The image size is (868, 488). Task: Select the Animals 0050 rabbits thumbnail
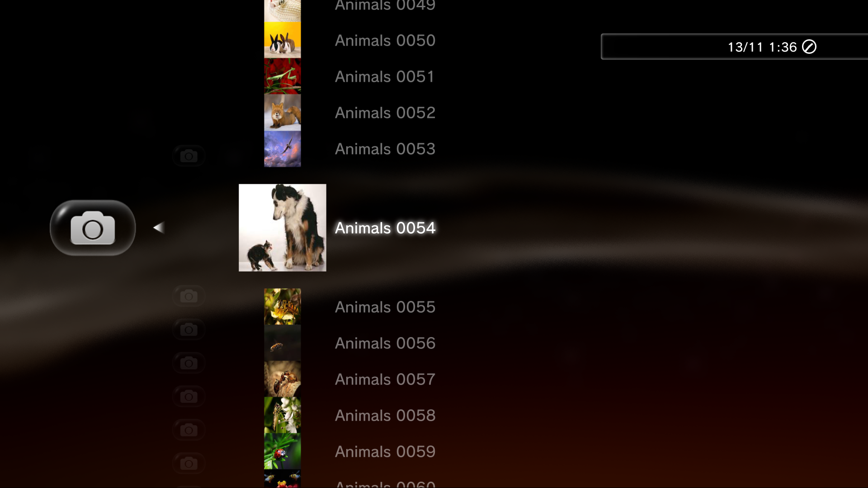[283, 40]
